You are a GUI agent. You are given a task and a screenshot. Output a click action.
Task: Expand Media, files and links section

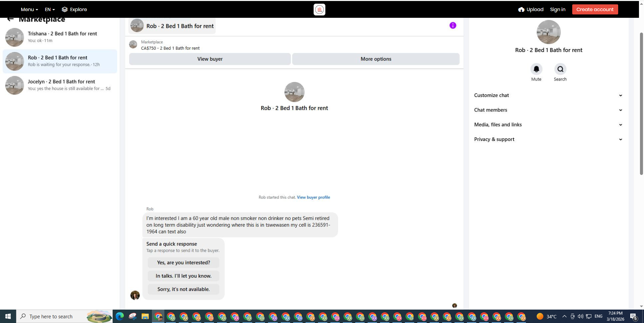tap(548, 125)
